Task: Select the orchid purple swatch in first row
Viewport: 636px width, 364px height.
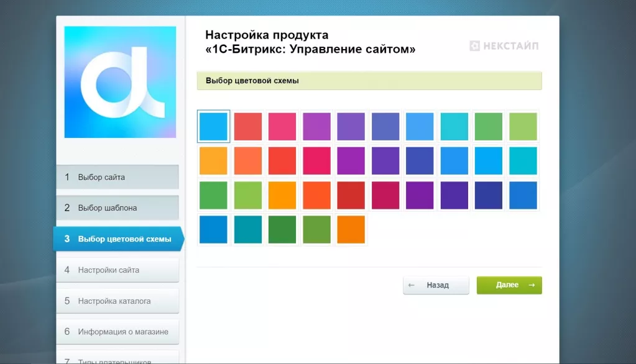Action: pos(317,127)
